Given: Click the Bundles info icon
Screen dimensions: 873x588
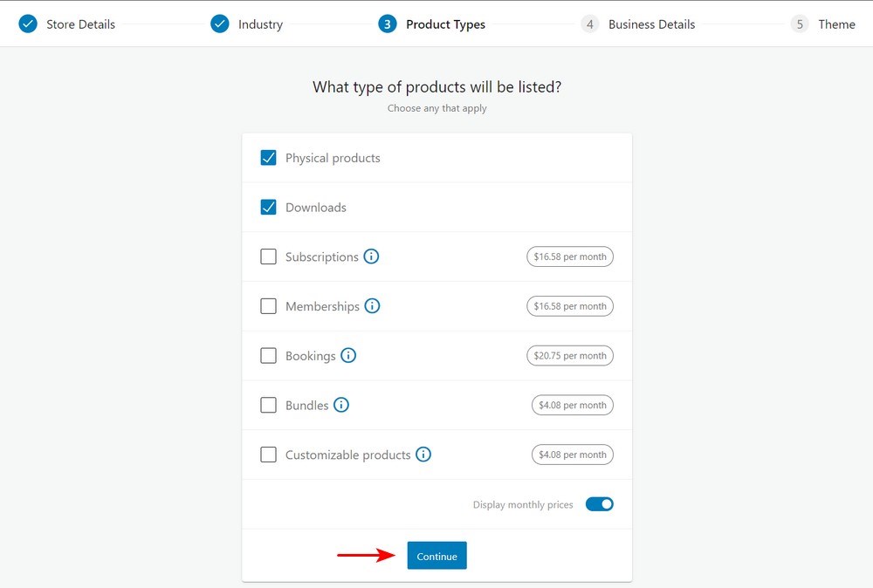Looking at the screenshot, I should click(340, 404).
